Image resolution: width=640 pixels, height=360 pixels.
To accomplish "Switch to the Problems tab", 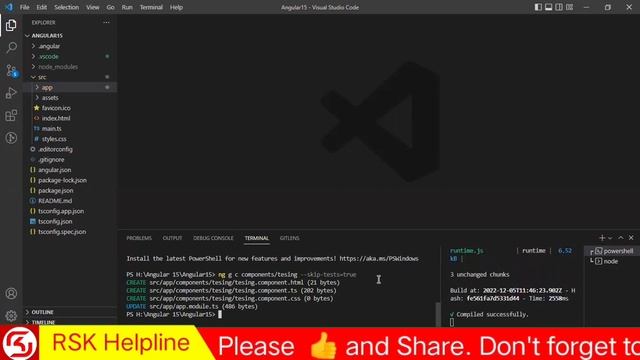I will click(139, 238).
